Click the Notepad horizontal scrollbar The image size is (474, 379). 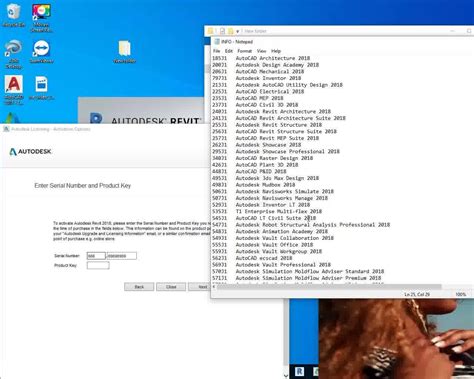[329, 287]
